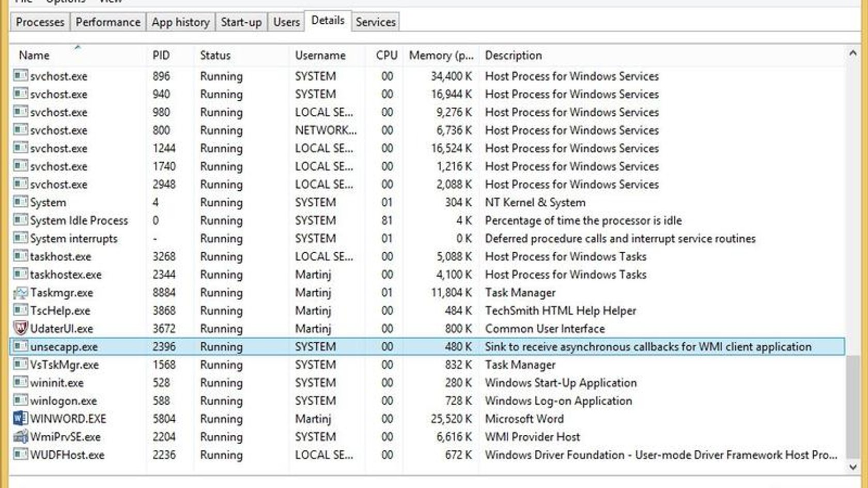
Task: Click the UdaterUI.exe shield icon
Action: tap(20, 328)
